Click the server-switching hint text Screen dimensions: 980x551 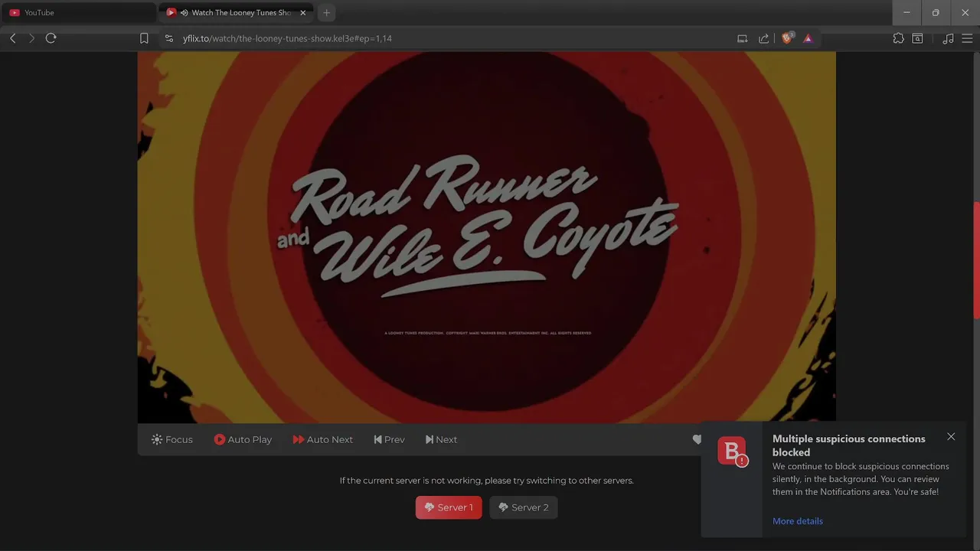tap(487, 481)
